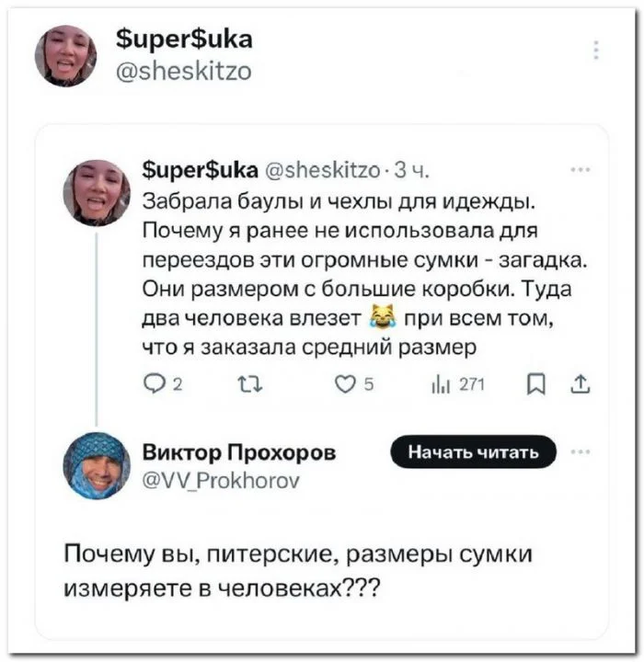Like the quoted tweet with heart icon
Image resolution: width=644 pixels, height=662 pixels.
click(344, 387)
